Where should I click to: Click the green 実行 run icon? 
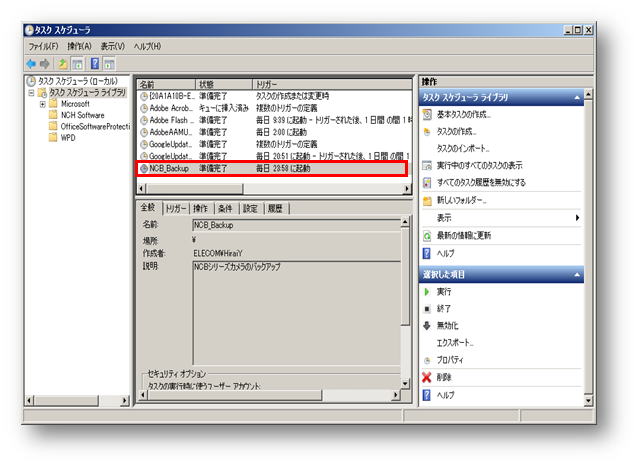(x=427, y=292)
